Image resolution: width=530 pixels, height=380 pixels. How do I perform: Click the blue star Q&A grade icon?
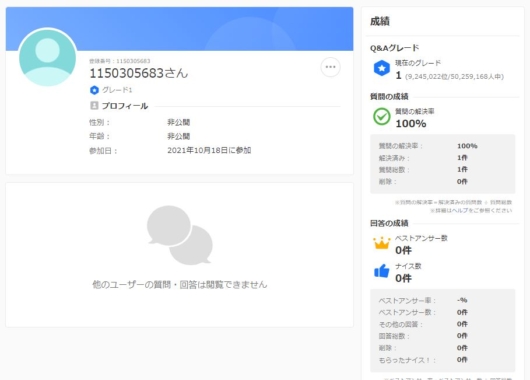click(x=382, y=68)
